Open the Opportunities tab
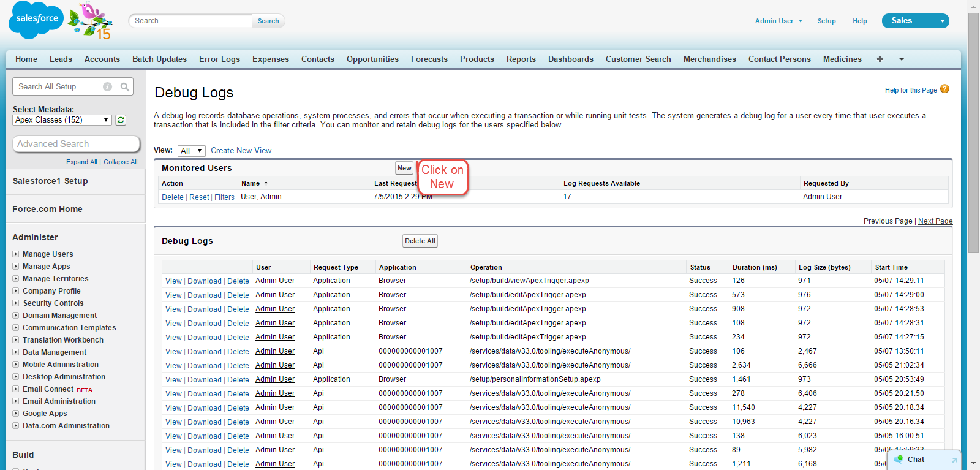Image resolution: width=980 pixels, height=470 pixels. pos(372,59)
